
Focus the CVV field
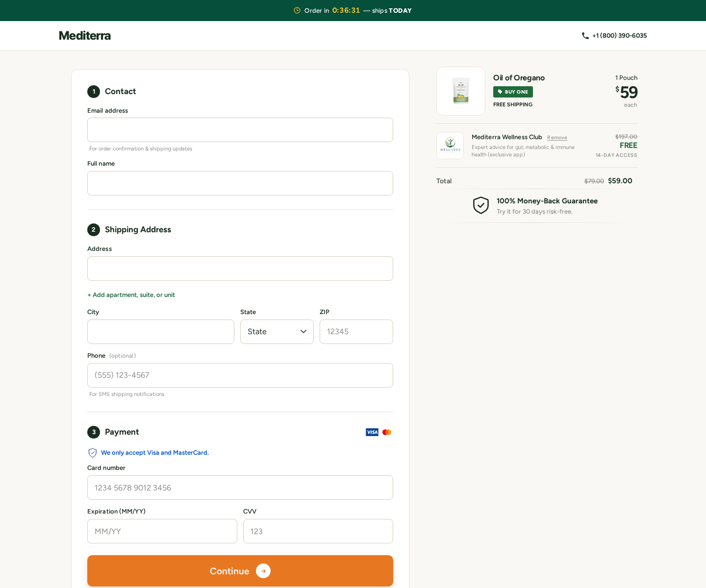pos(318,531)
